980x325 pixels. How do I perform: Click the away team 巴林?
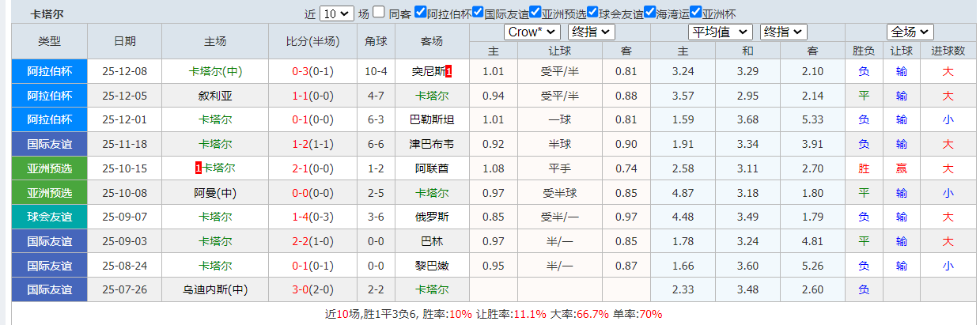[432, 241]
